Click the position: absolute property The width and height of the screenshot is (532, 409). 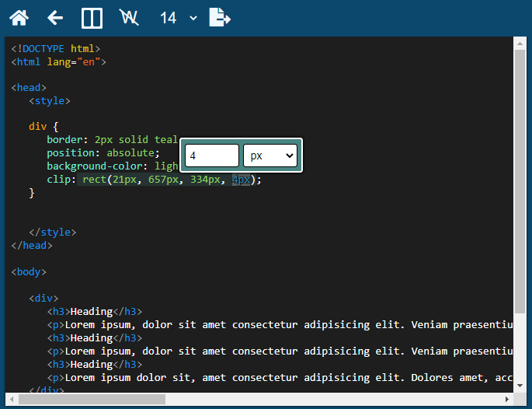[x=103, y=153]
